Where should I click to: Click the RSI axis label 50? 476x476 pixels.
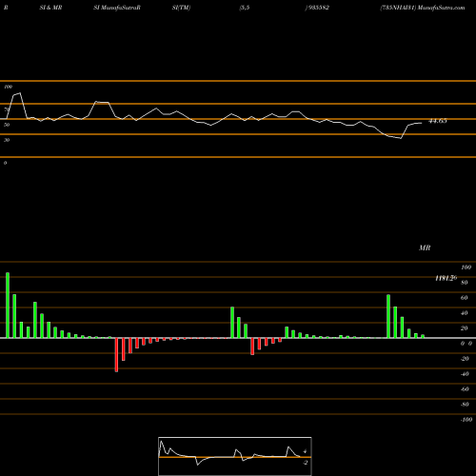(7, 125)
